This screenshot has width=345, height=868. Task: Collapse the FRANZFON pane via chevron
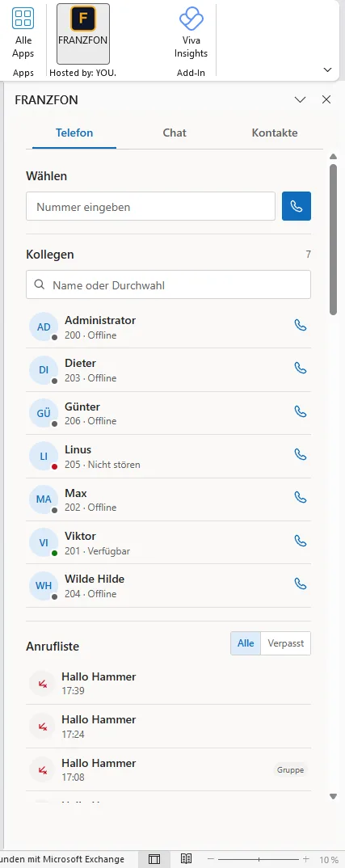[x=300, y=99]
